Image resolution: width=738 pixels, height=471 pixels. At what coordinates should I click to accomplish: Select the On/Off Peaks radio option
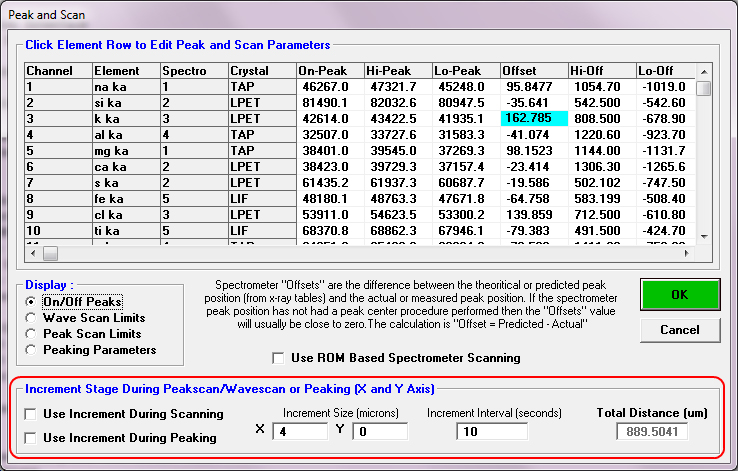(34, 301)
